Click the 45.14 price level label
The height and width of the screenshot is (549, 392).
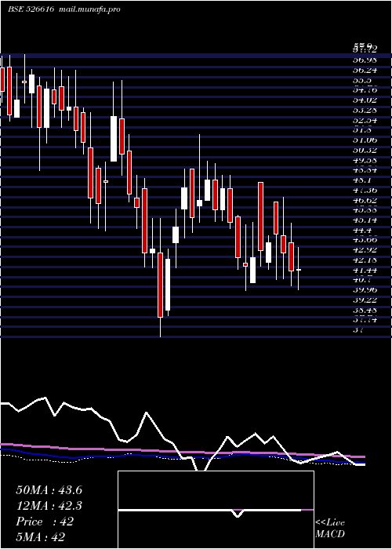pyautogui.click(x=365, y=220)
